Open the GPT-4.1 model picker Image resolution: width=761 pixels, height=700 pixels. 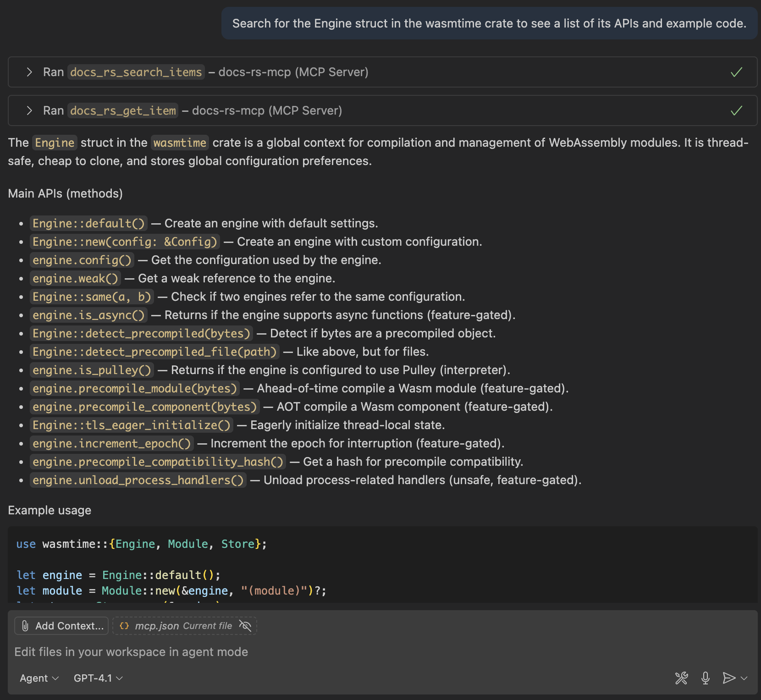click(x=98, y=678)
